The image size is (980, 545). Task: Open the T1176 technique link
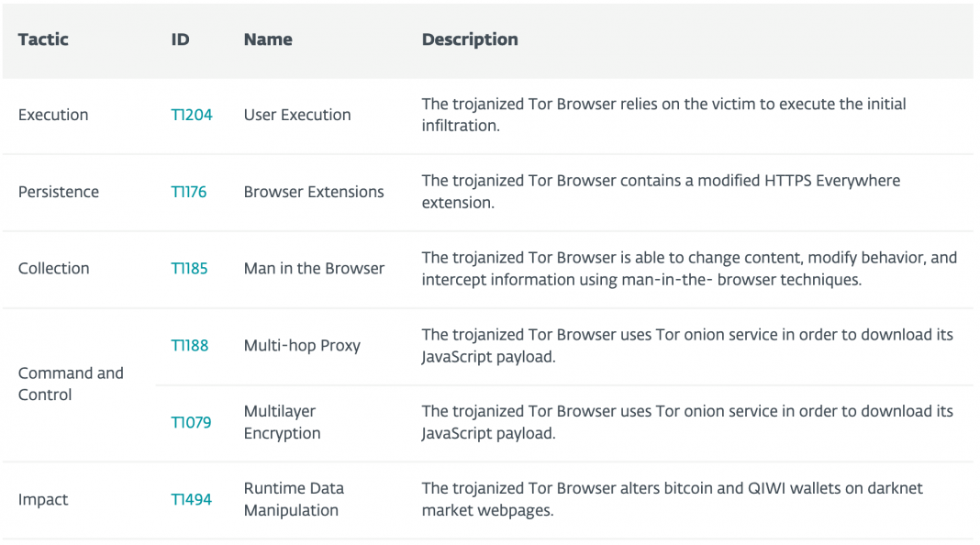point(189,192)
